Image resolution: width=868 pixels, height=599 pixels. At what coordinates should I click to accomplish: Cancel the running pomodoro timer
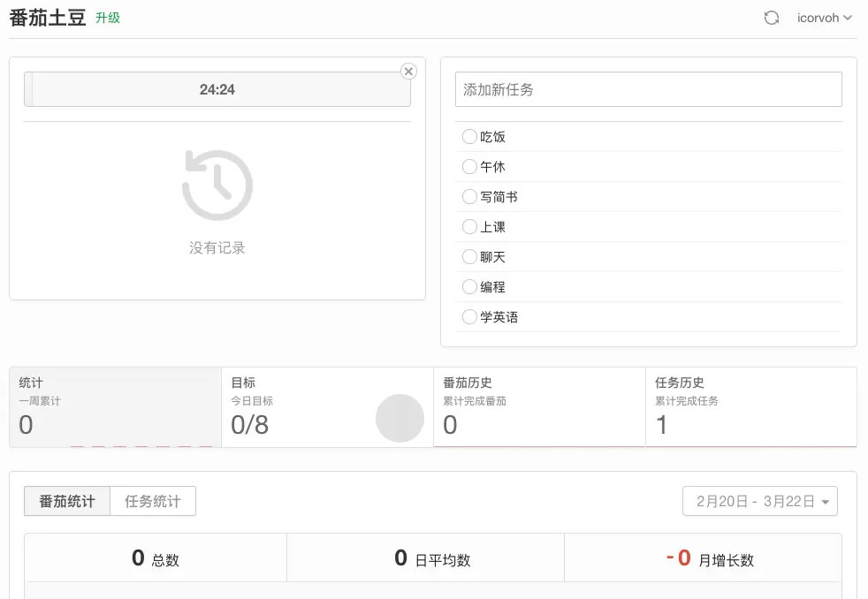point(408,72)
